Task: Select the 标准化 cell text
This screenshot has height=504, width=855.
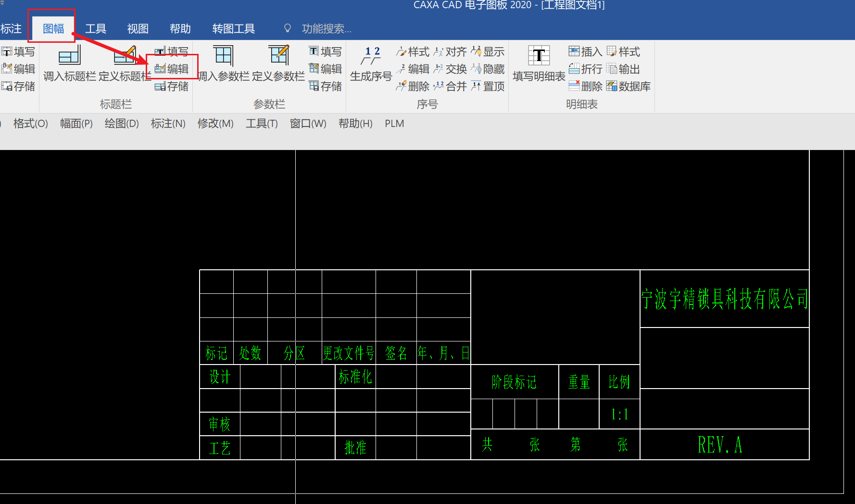Action: [x=355, y=377]
